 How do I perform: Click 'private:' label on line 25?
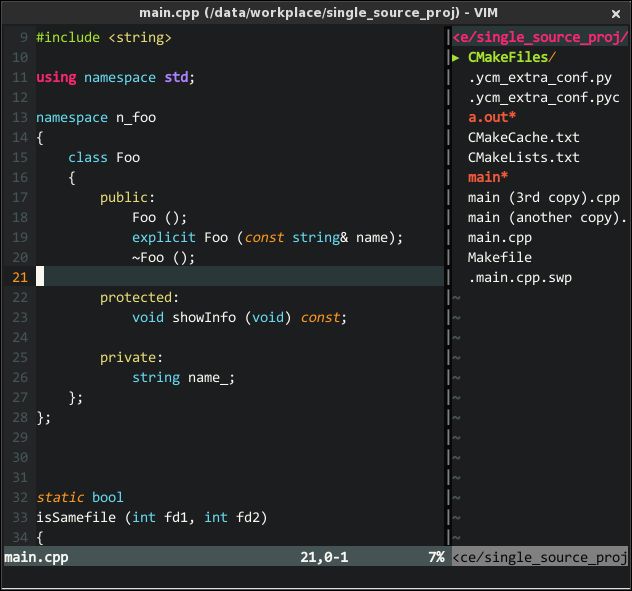[x=131, y=358]
